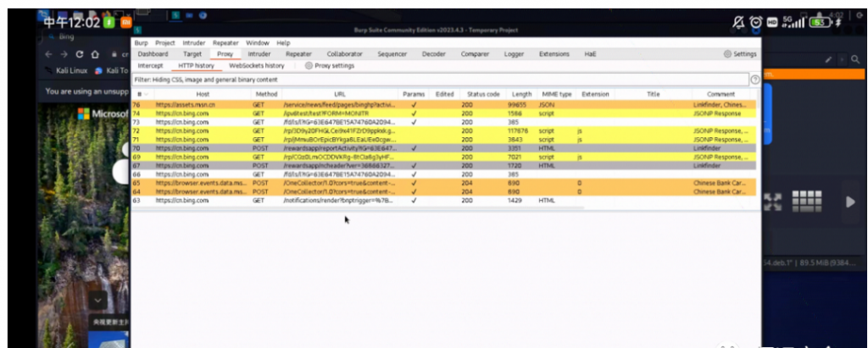
Task: Open the Repeater menu
Action: [x=225, y=42]
